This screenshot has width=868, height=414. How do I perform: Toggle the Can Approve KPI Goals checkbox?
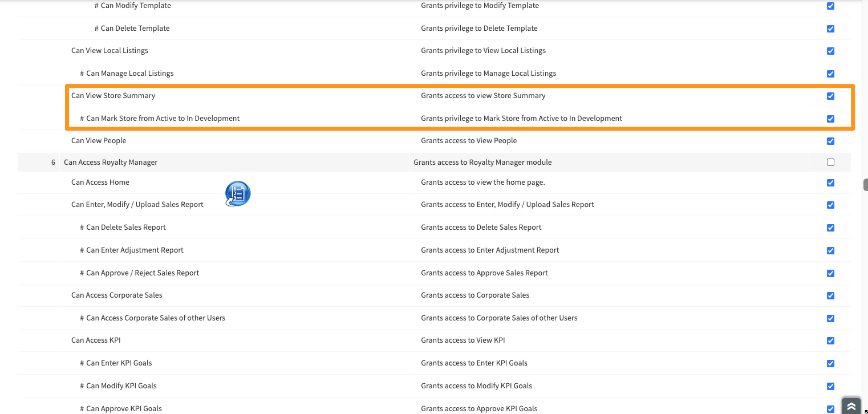830,409
